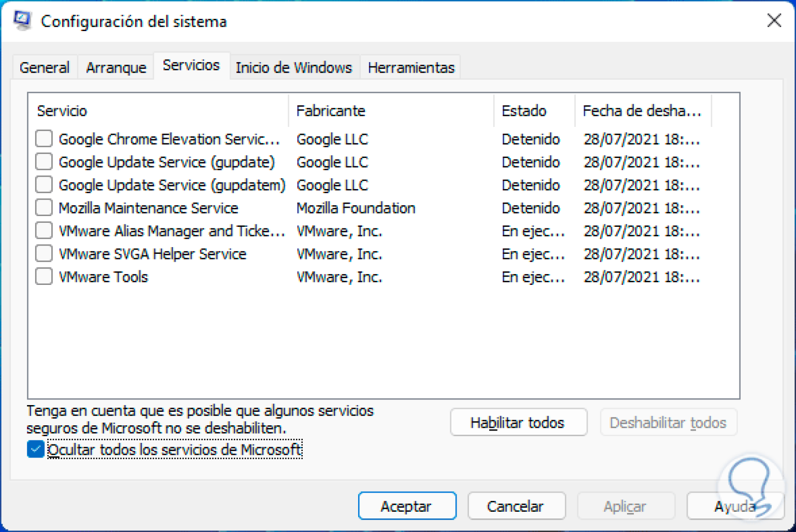
Task: Switch to the Inicio de Windows tab
Action: point(293,67)
